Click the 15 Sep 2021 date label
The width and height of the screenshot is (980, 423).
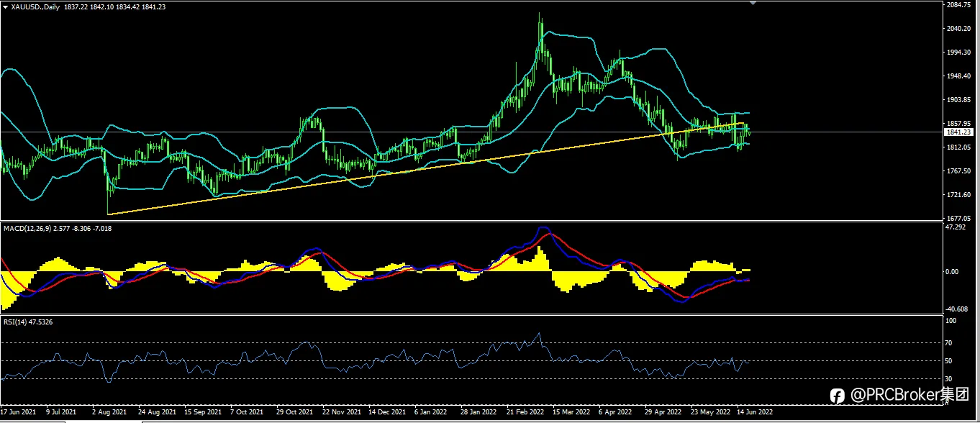click(203, 413)
